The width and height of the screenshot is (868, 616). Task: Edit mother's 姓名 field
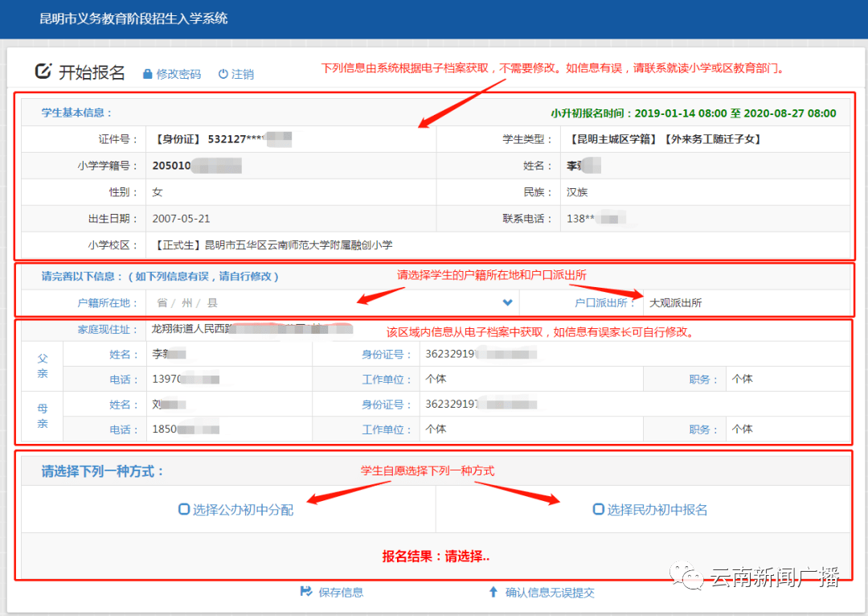[x=229, y=405]
